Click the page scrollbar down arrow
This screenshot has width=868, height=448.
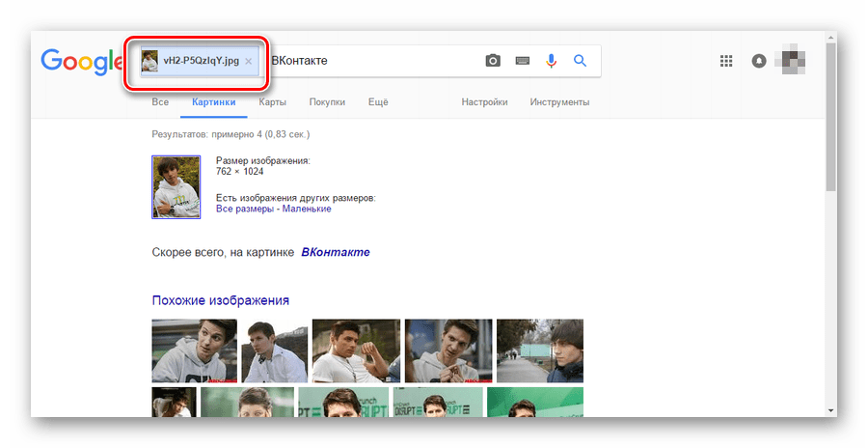tap(831, 411)
